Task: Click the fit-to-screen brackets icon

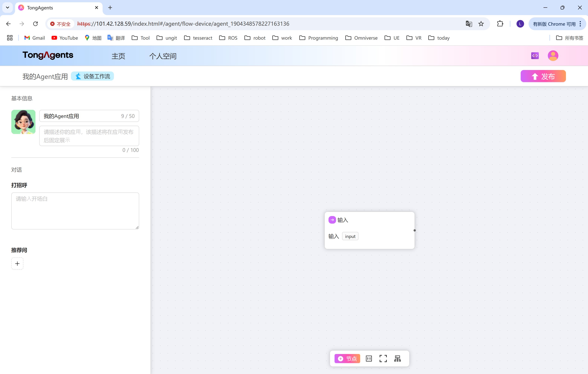Action: click(383, 359)
